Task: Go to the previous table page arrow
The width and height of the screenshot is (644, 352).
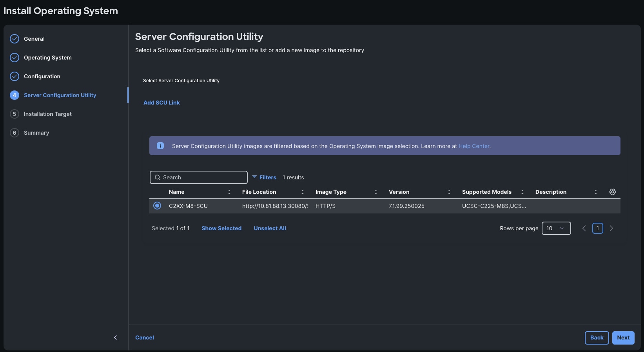Action: click(584, 228)
